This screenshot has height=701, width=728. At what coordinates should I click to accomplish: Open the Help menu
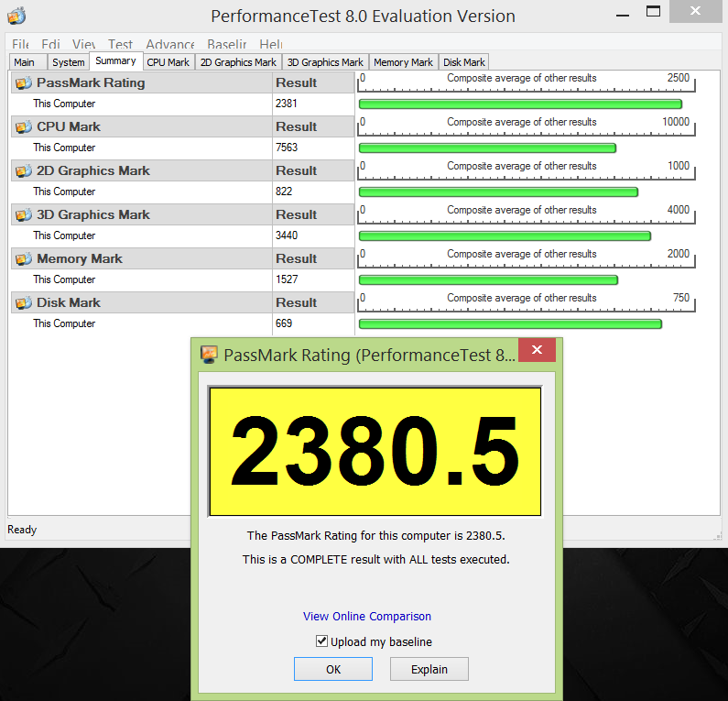pyautogui.click(x=271, y=44)
